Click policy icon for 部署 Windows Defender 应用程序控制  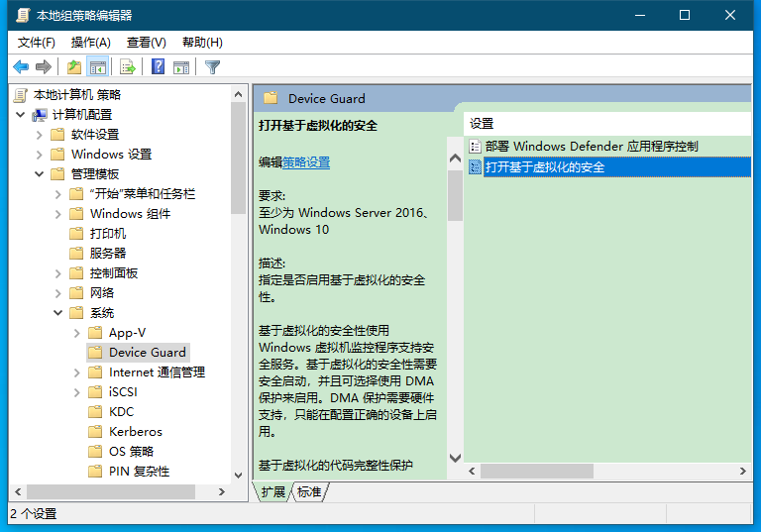pyautogui.click(x=476, y=146)
